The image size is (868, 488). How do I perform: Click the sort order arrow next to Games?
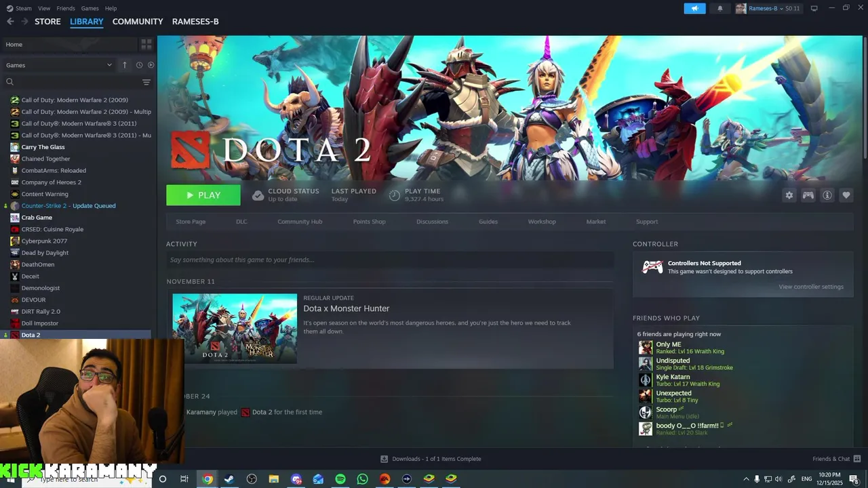(x=125, y=65)
